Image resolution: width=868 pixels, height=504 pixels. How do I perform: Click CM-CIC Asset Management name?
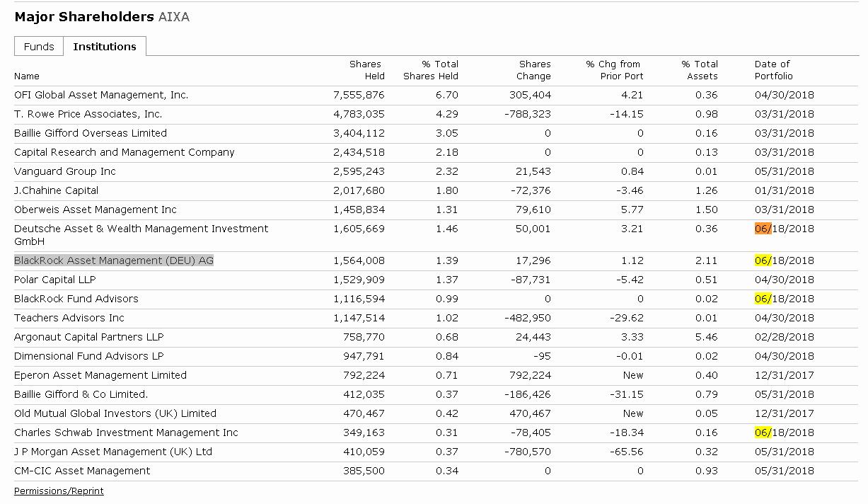[x=82, y=471]
